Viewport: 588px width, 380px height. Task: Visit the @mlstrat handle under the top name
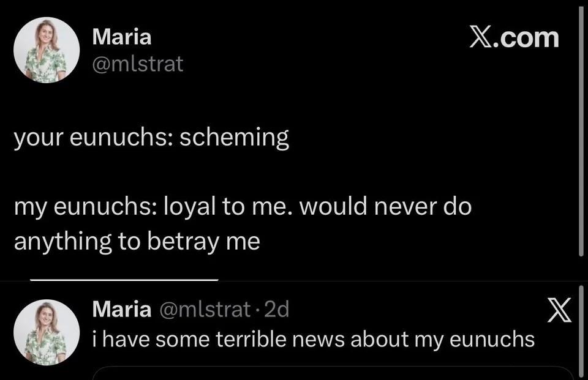pos(138,64)
